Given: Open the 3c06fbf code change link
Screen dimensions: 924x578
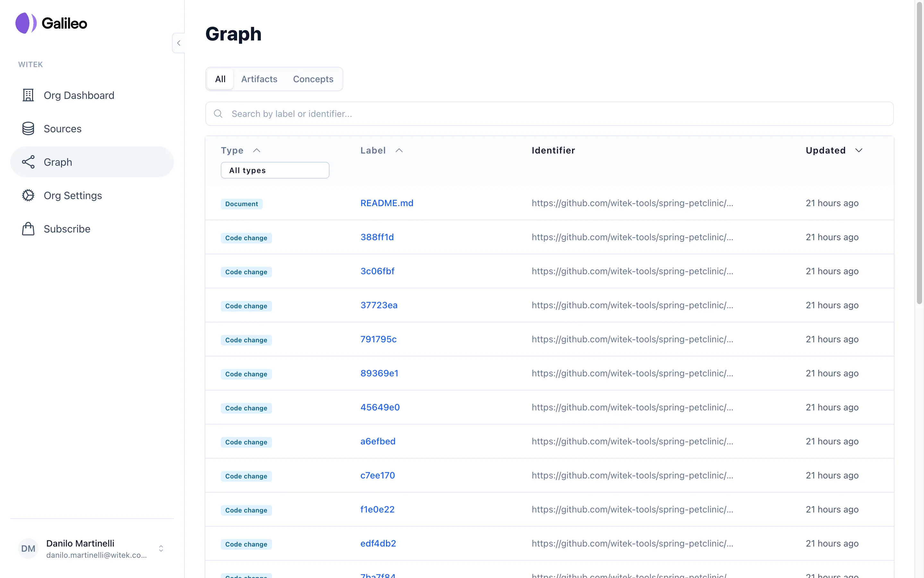Looking at the screenshot, I should [377, 271].
